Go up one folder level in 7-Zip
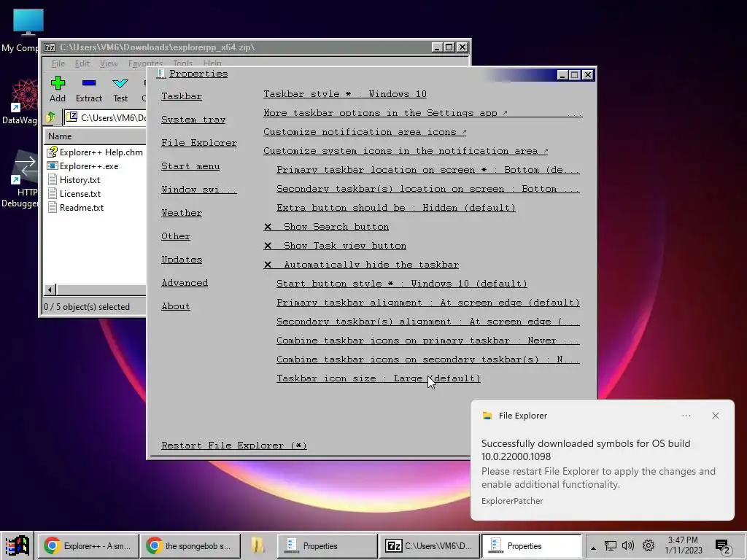 click(51, 117)
